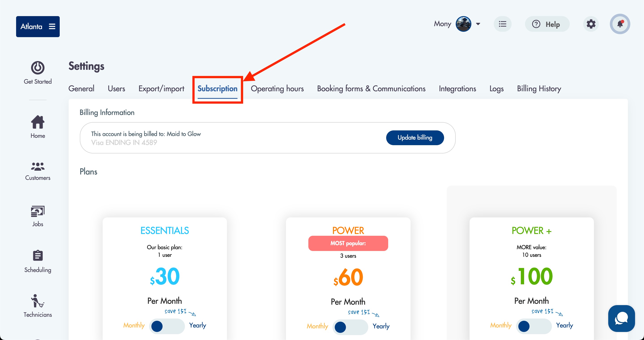Click the $100 price on Power +
The height and width of the screenshot is (340, 644).
(x=532, y=276)
